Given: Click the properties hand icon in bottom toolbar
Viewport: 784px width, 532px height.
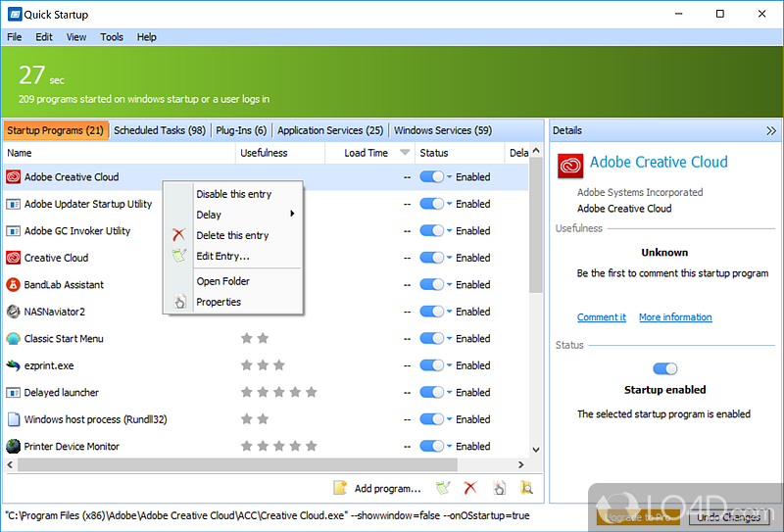Looking at the screenshot, I should (499, 488).
